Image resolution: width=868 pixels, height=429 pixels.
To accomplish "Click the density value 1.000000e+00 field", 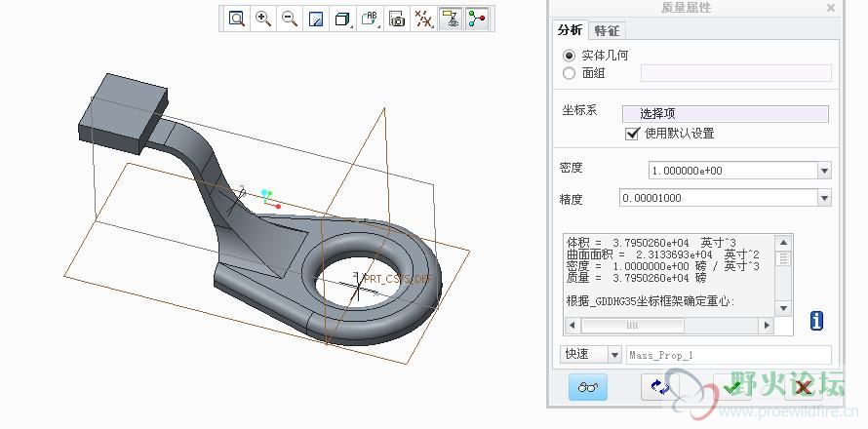I will (733, 171).
